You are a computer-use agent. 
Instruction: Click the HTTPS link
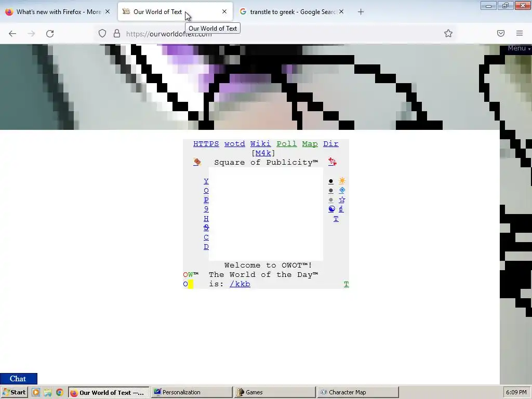(x=206, y=144)
